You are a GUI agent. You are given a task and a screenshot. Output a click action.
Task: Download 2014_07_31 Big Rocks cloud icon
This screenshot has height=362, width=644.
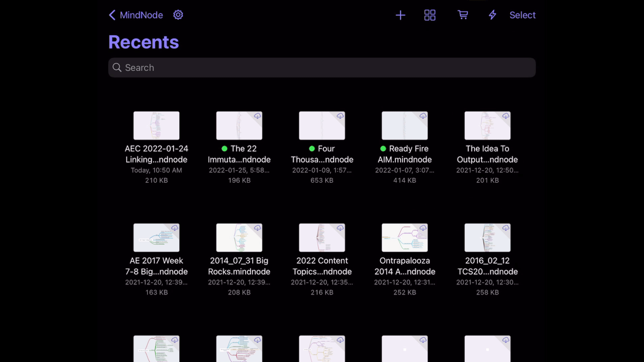click(258, 228)
